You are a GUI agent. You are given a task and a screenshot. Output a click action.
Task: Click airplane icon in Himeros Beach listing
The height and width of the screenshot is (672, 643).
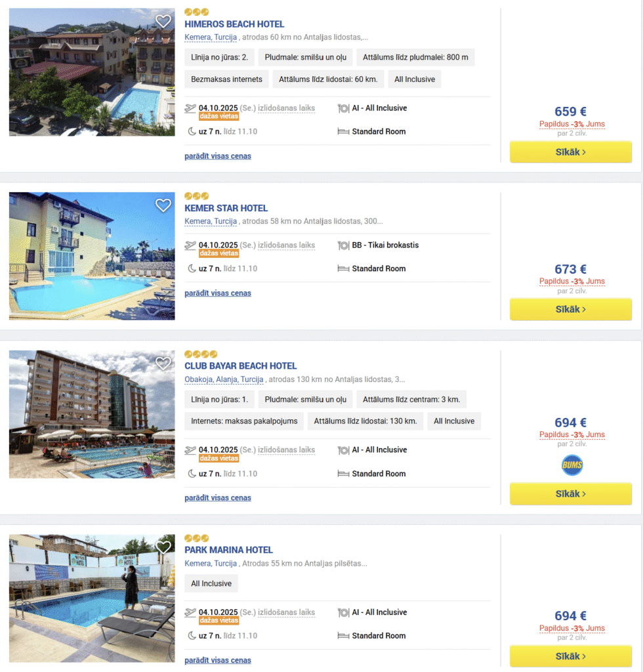191,108
